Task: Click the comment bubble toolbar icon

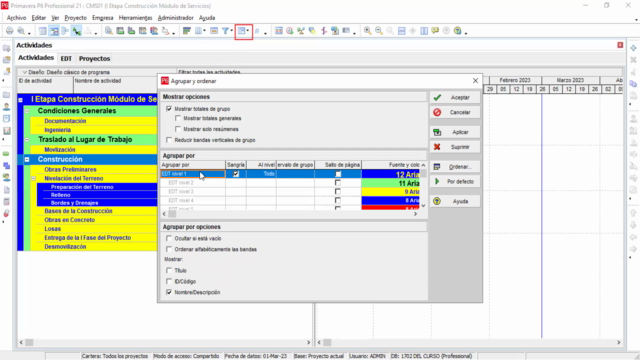Action: [x=435, y=31]
